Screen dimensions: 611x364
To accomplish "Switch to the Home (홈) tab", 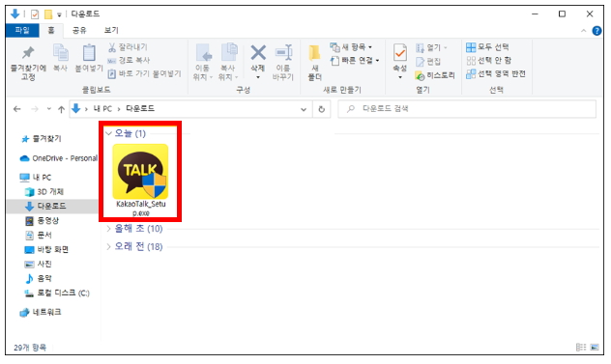I will pos(51,30).
